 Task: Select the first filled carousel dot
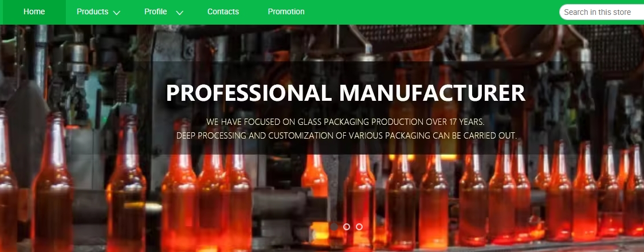pos(334,227)
